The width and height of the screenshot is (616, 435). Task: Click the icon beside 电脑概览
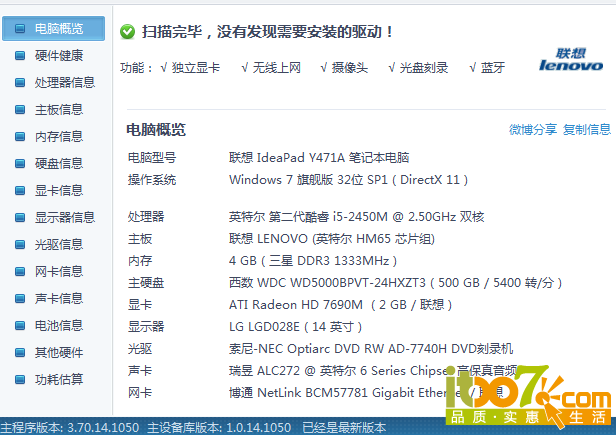(x=20, y=28)
